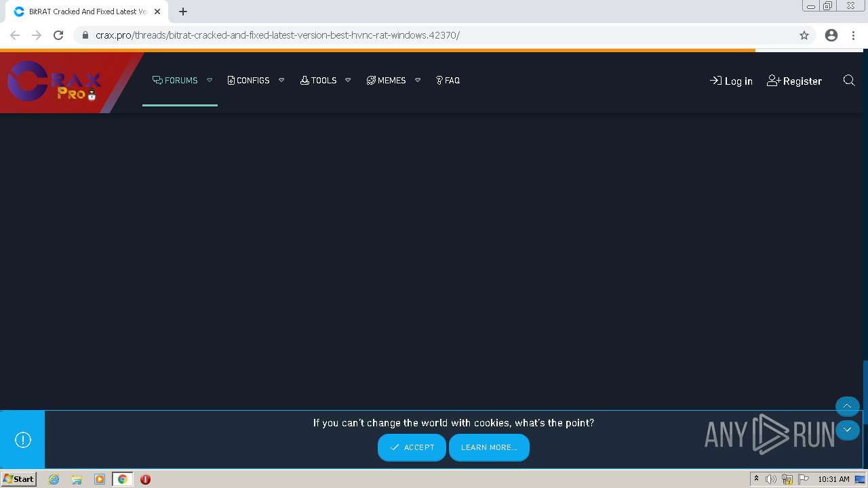Open Windows Explorer folder in taskbar
This screenshot has height=488, width=868.
77,479
